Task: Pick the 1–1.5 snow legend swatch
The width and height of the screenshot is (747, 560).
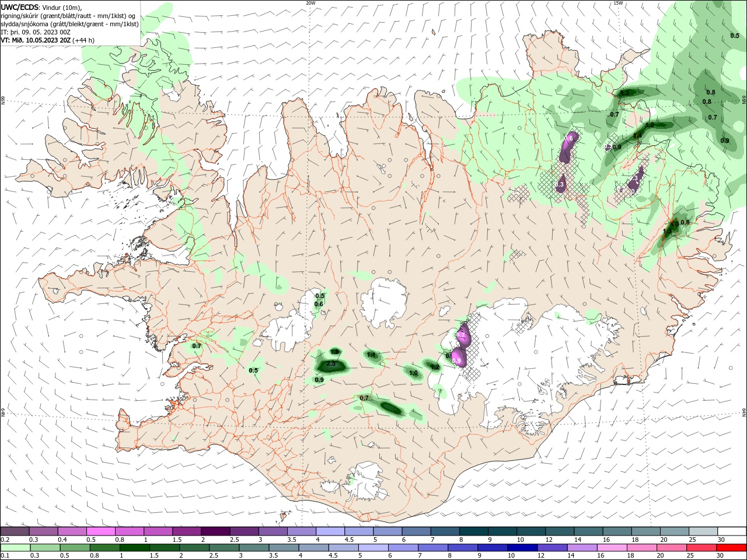Action: 158,531
